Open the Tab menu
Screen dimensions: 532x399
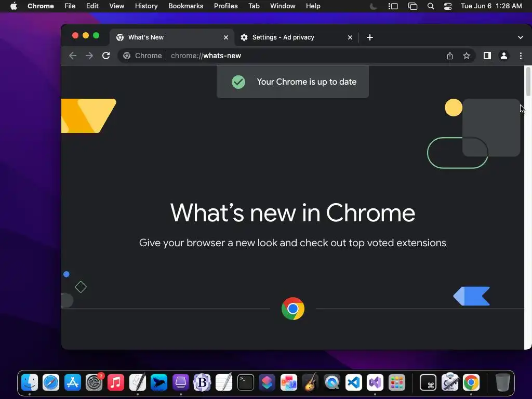(x=254, y=6)
